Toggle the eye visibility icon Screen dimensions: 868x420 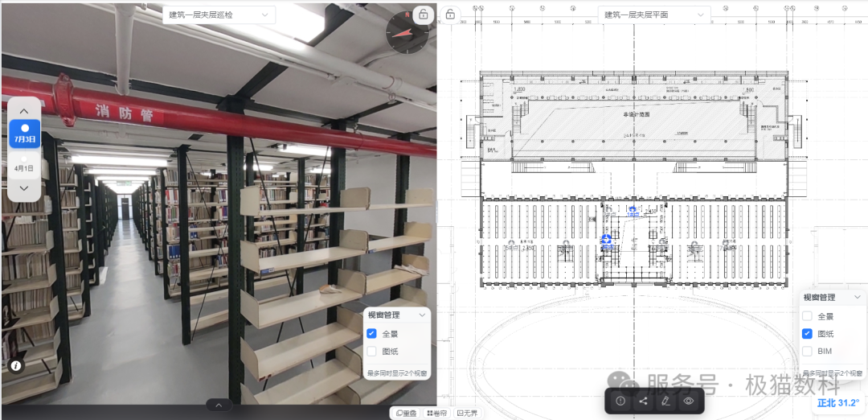[x=689, y=401]
